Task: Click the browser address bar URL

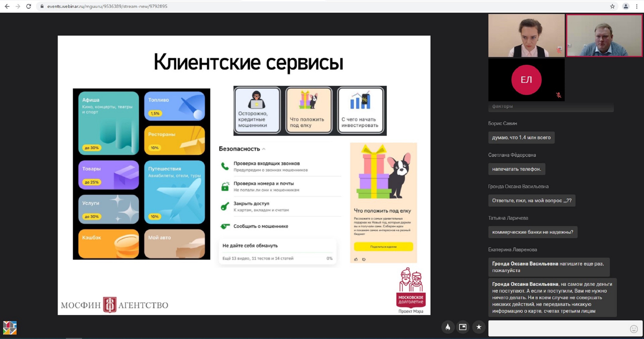Action: pos(107,6)
